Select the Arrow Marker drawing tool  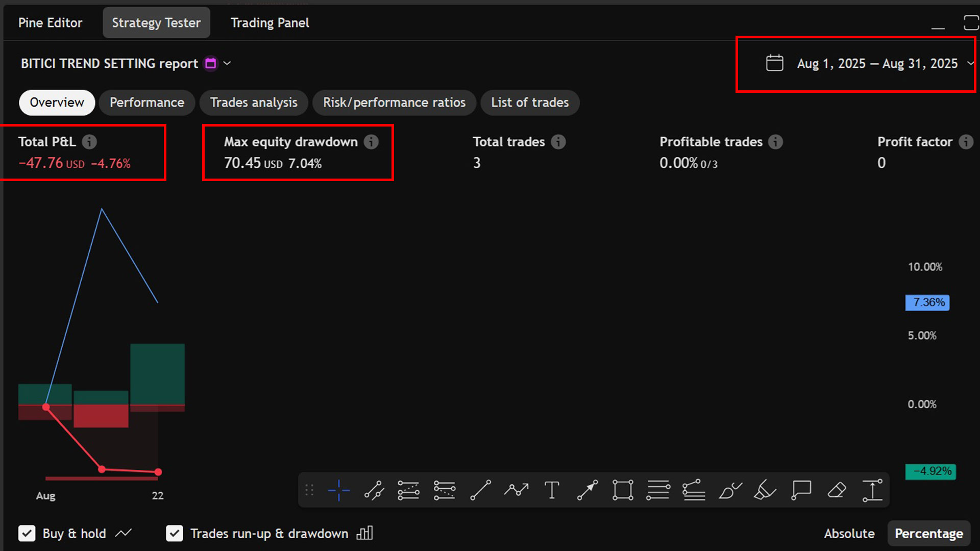587,490
